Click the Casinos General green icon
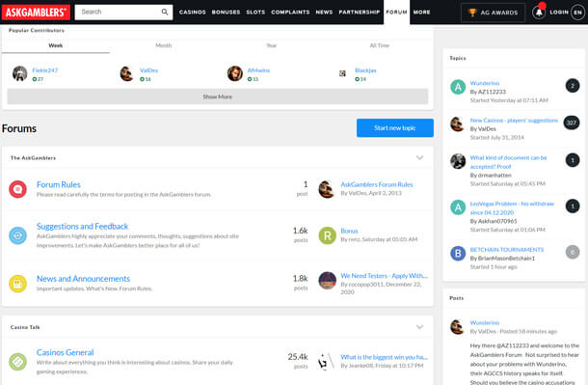Viewport: 588px width, 385px height. [x=17, y=362]
